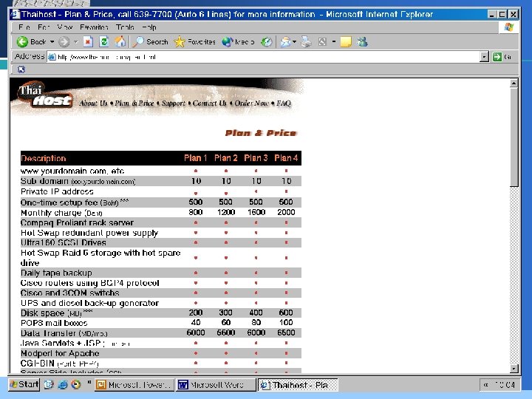This screenshot has height=399, width=532.
Task: Click the Print icon in the toolbar
Action: (x=306, y=42)
